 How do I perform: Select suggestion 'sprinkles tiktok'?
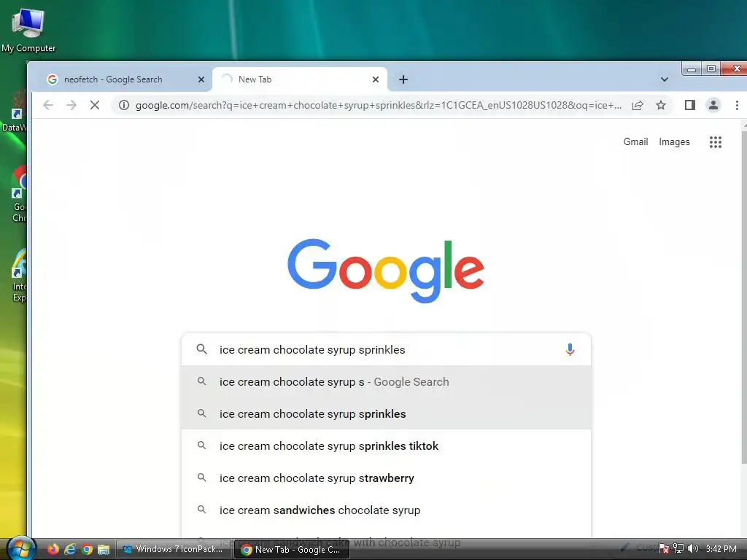(386, 446)
